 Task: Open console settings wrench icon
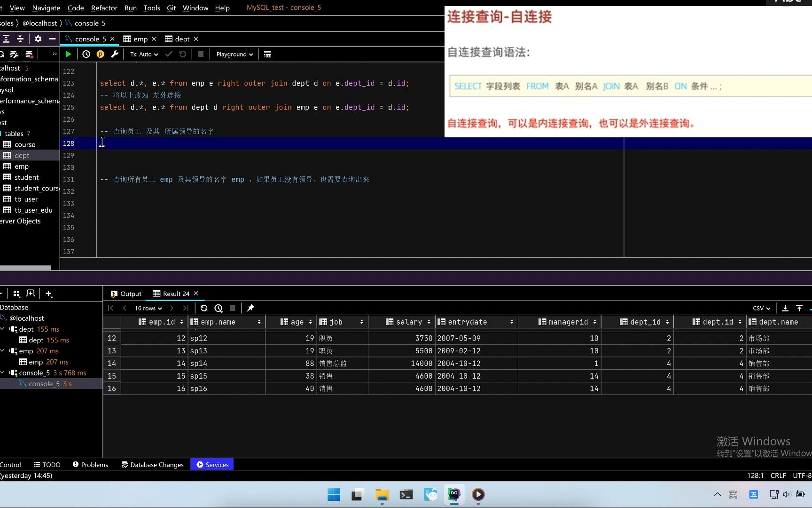tap(115, 54)
